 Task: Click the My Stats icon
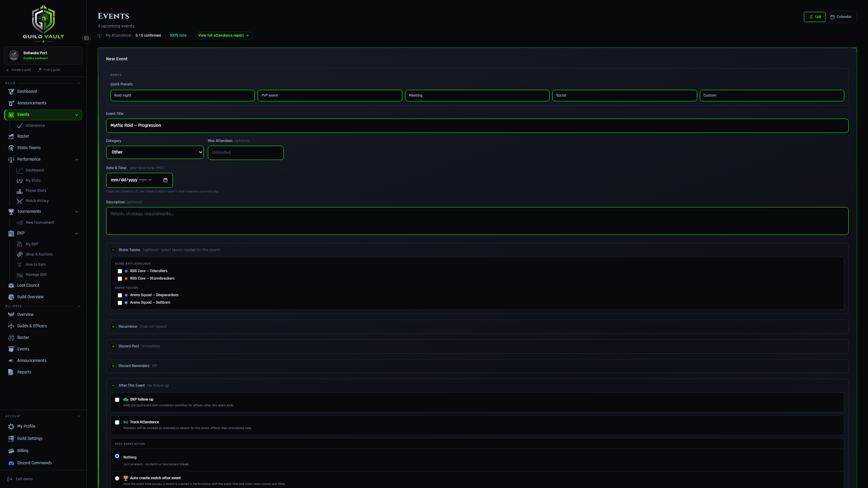click(20, 181)
